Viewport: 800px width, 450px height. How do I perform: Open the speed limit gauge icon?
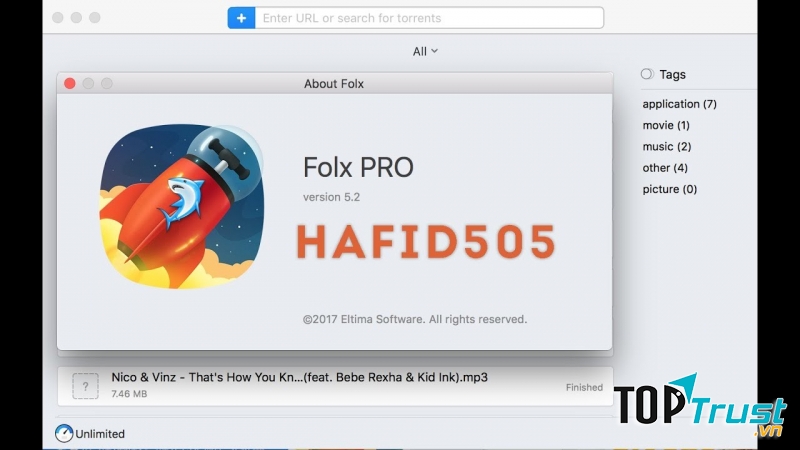(x=64, y=434)
